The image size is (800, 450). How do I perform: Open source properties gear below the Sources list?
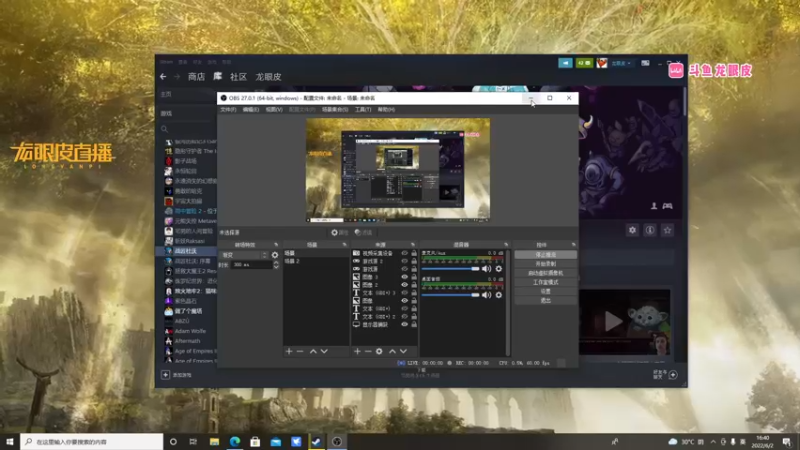[379, 352]
